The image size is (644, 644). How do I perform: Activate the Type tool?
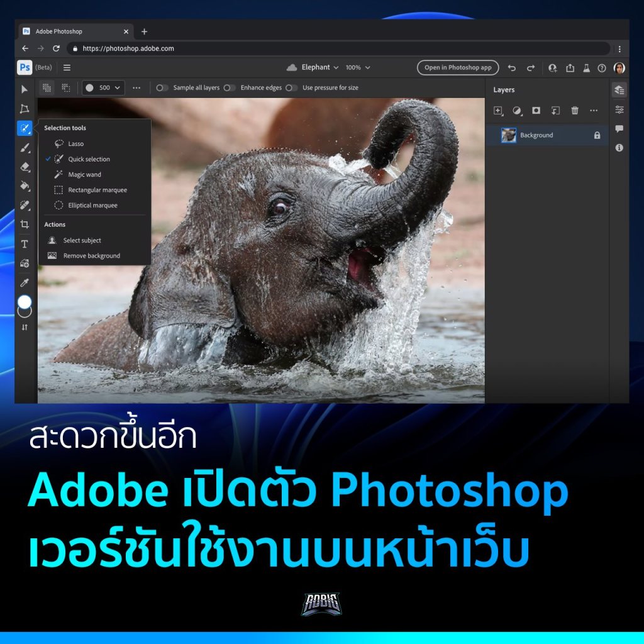tap(25, 244)
